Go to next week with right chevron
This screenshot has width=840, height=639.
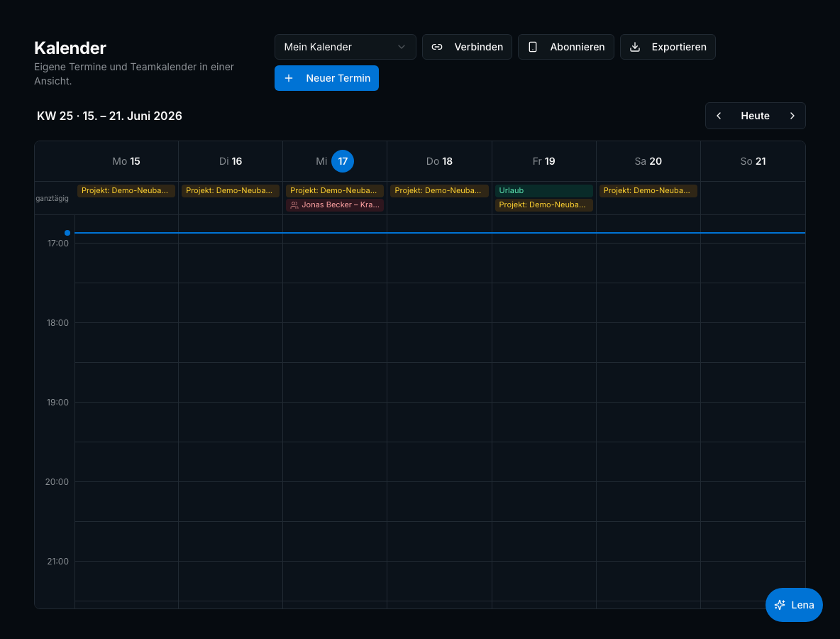point(792,116)
